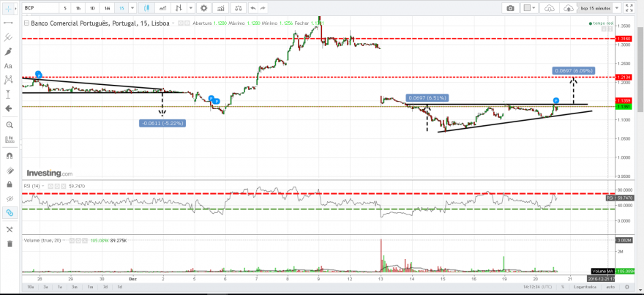Set time range to 3m

click(x=75, y=286)
